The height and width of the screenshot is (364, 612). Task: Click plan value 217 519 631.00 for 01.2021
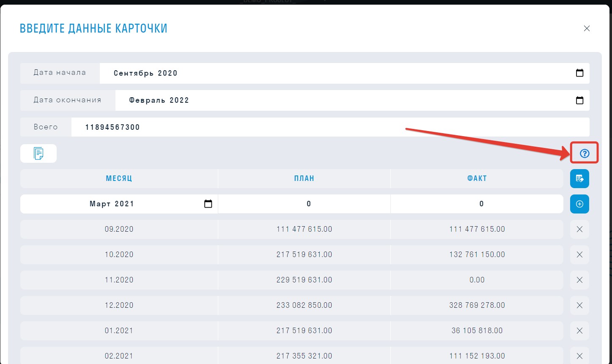click(x=304, y=331)
